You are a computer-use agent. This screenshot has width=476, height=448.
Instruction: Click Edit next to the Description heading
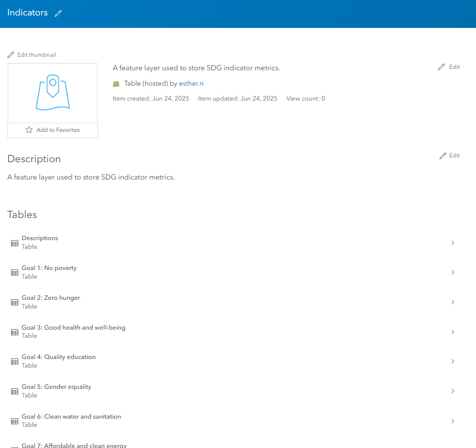pos(449,155)
